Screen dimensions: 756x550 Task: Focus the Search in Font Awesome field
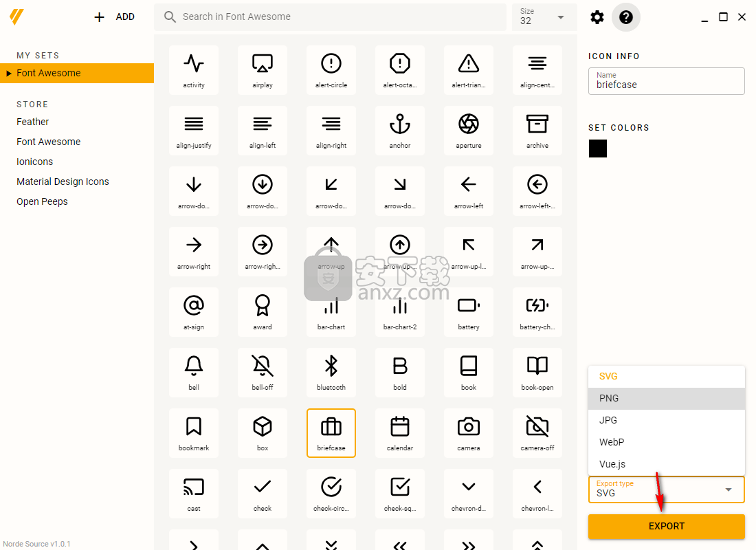coord(331,17)
